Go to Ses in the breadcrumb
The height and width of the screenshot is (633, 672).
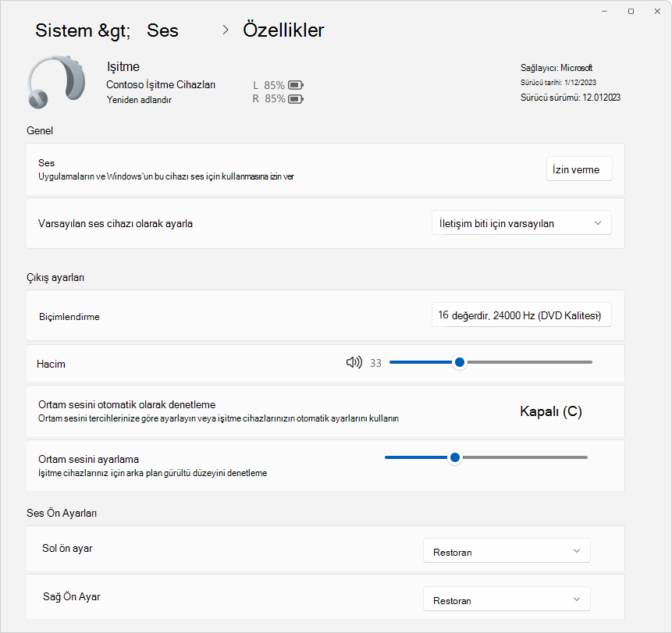point(162,30)
